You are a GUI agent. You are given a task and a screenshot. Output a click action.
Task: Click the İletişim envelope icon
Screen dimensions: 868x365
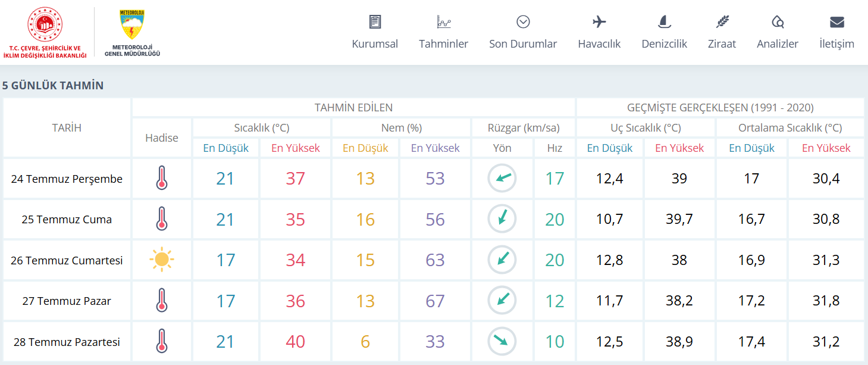tap(836, 22)
